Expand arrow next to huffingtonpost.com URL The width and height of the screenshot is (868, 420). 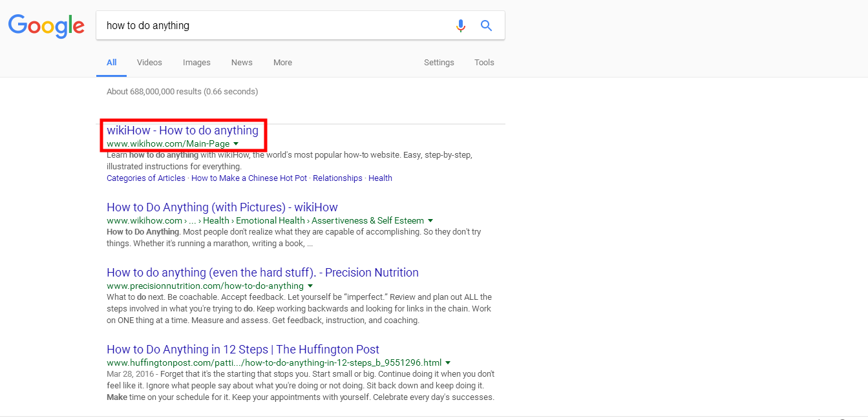[x=448, y=362]
